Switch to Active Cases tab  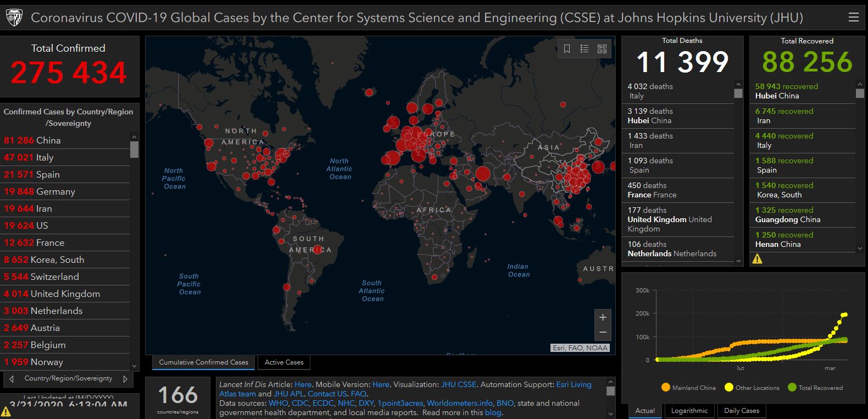pos(284,362)
